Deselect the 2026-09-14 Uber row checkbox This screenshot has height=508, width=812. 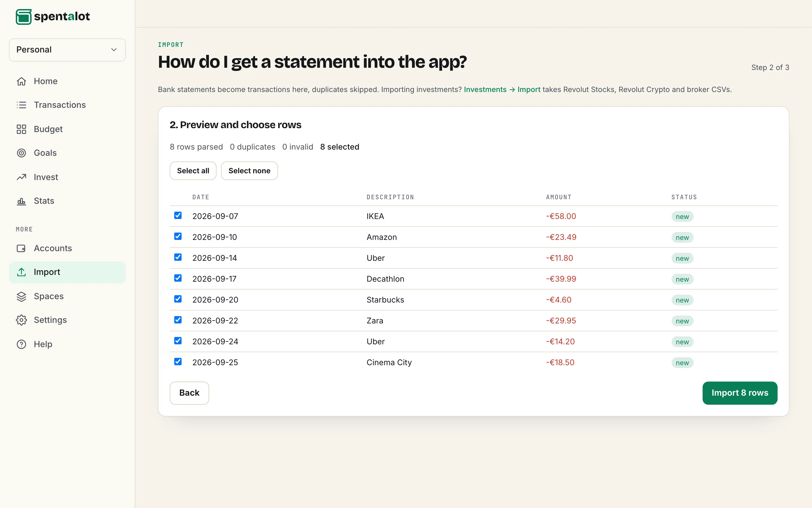point(178,257)
